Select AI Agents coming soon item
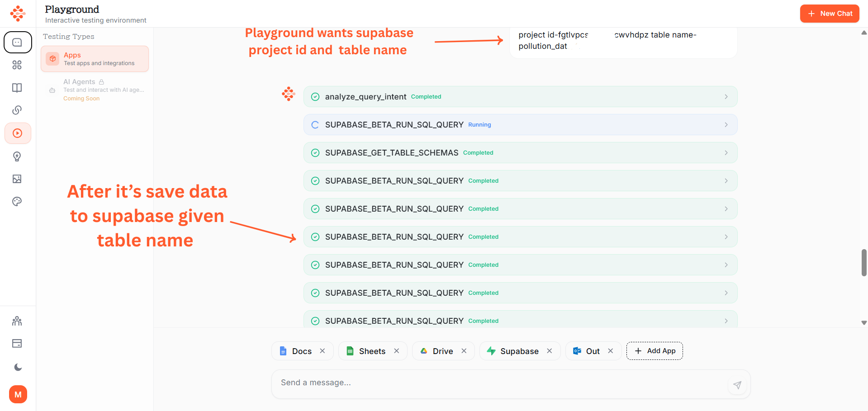This screenshot has width=868, height=411. point(95,90)
